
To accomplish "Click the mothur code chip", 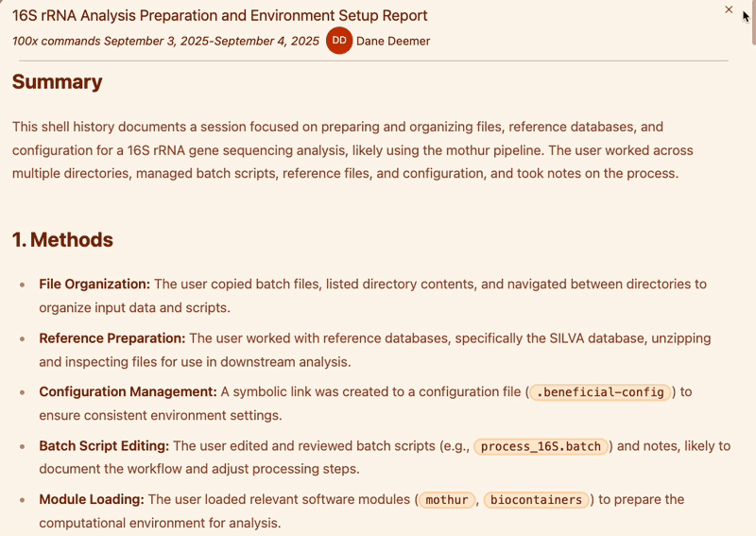I will (447, 500).
